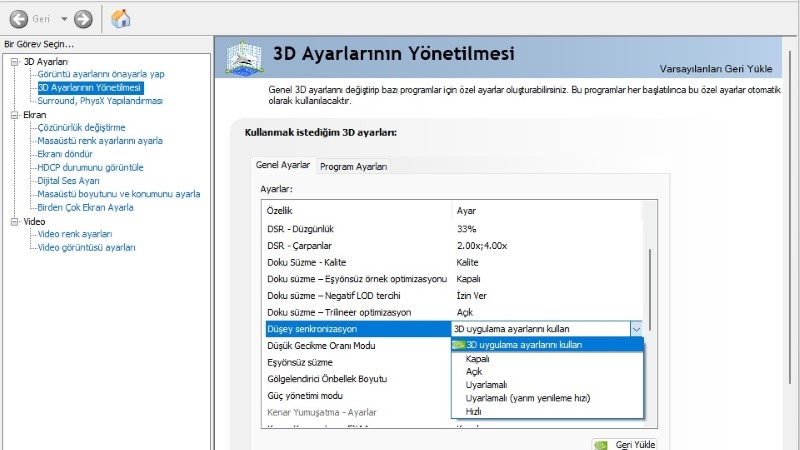The width and height of the screenshot is (800, 450).
Task: Choose Hızlı option in dropdown
Action: tap(547, 411)
